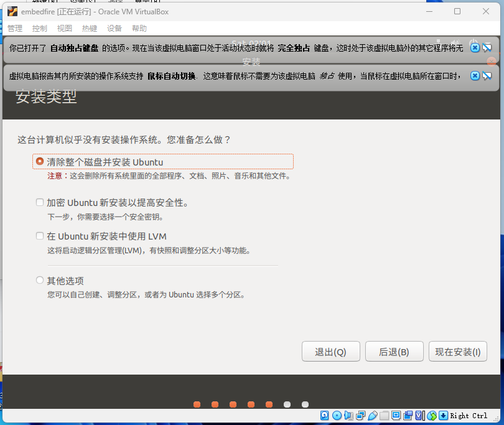The image size is (504, 425).
Task: Click the recording status icon
Action: (408, 416)
